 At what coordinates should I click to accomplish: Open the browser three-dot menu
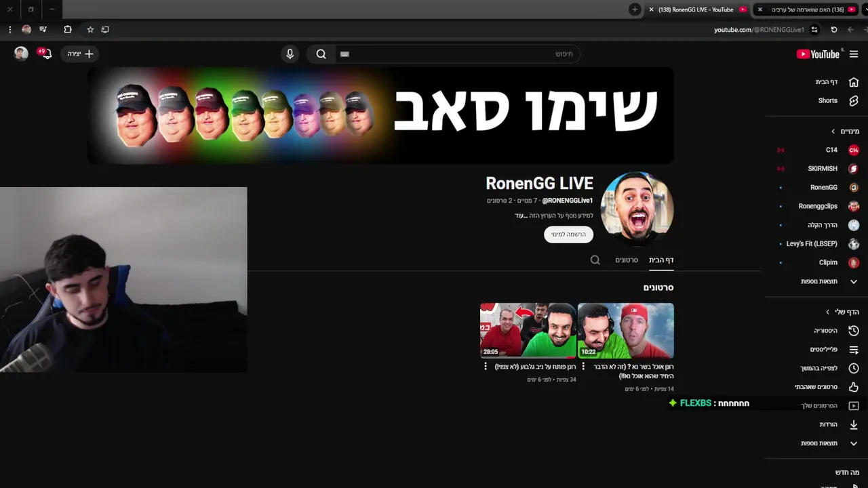coord(9,29)
